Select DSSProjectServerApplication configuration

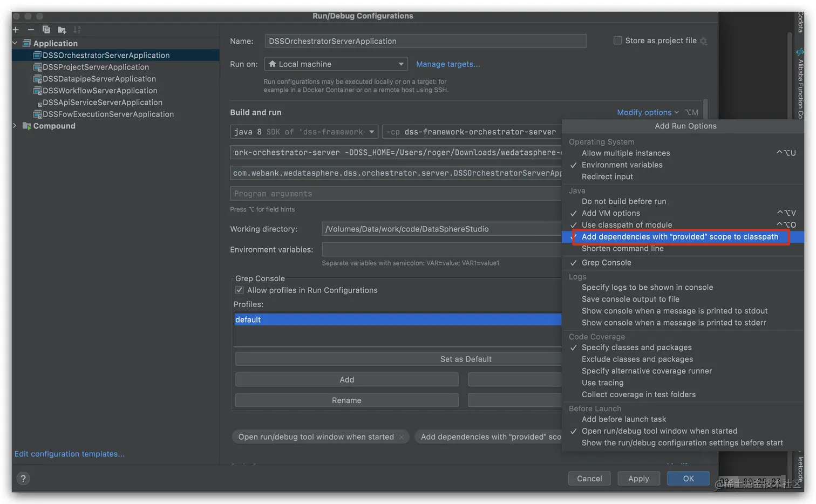[x=96, y=67]
